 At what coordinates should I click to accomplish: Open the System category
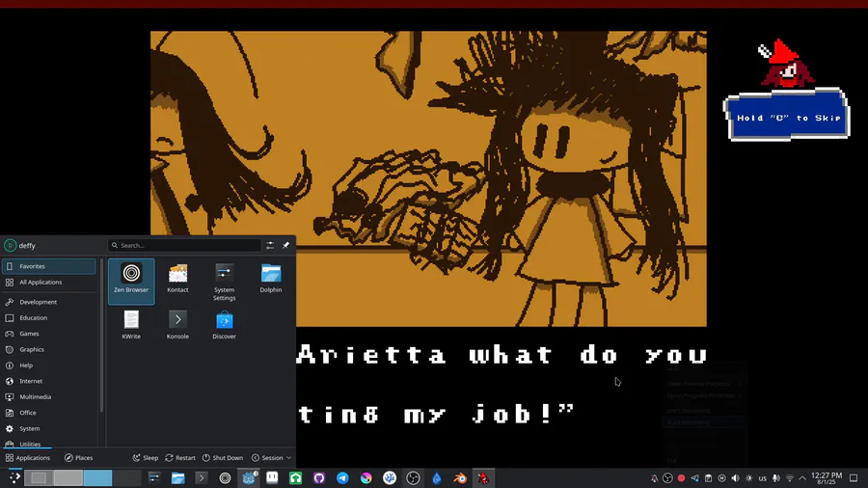pyautogui.click(x=49, y=428)
